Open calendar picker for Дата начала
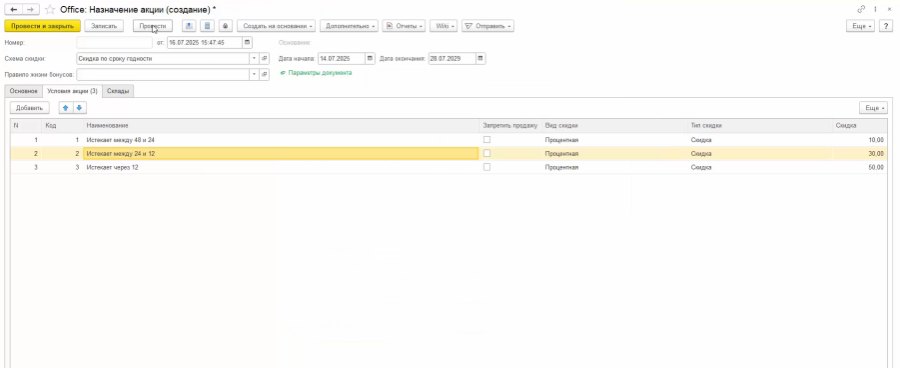The width and height of the screenshot is (900, 368). click(370, 59)
